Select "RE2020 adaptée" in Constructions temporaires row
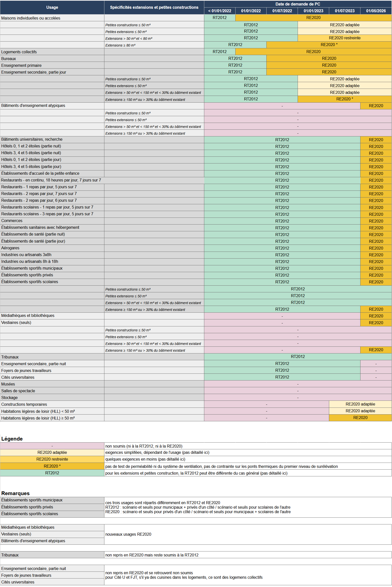Screen dimensions: 392x587 click(360, 404)
